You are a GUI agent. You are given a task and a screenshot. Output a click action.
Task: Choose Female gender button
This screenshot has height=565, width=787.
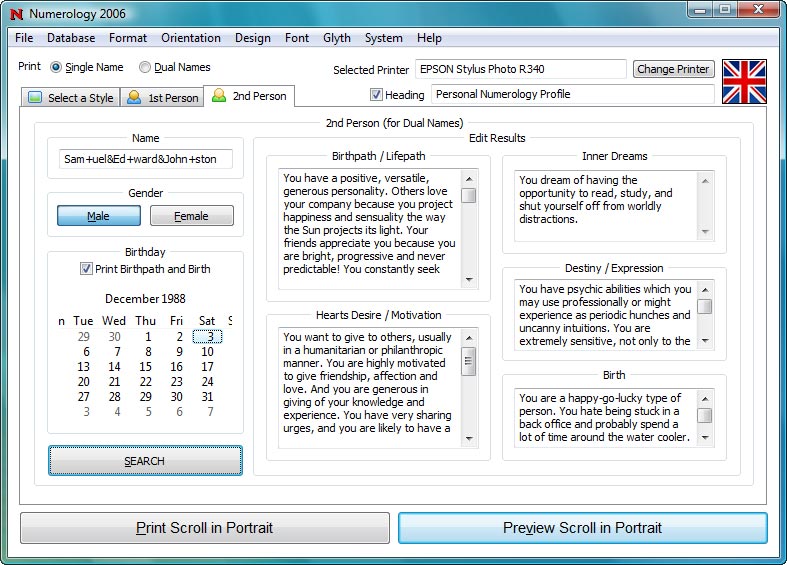click(192, 216)
